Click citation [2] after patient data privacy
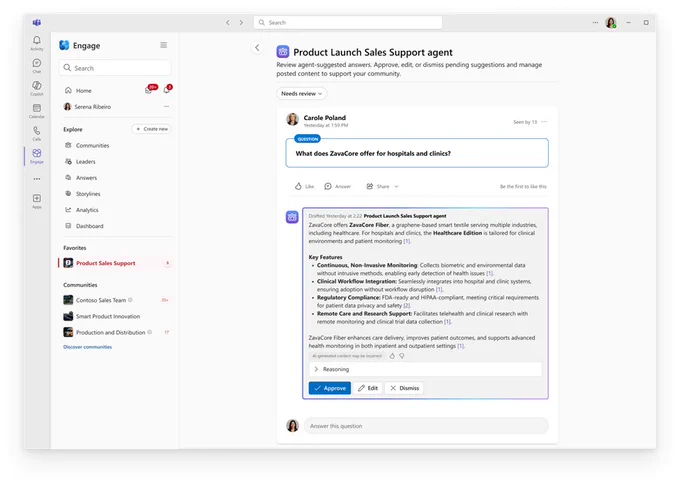 click(407, 306)
